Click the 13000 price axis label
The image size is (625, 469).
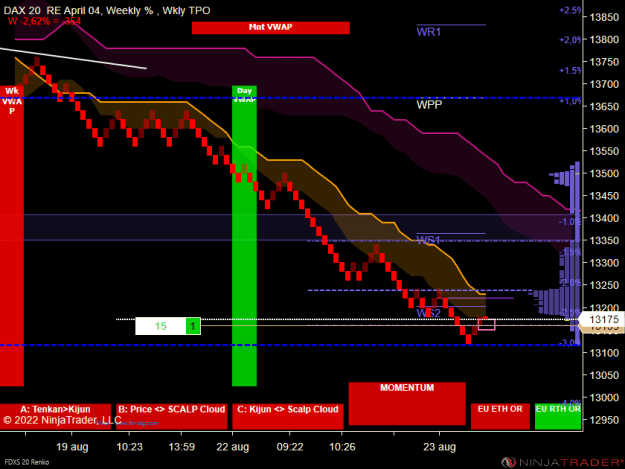[604, 398]
